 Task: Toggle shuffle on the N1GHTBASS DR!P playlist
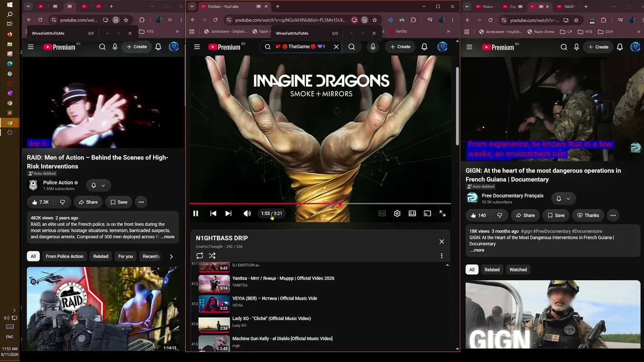tap(212, 256)
